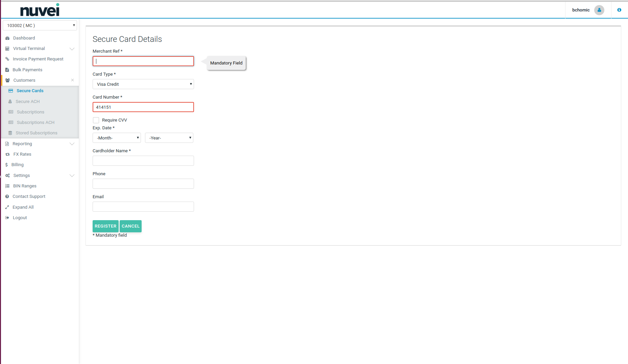Click the user avatar icon beside bchomic
The height and width of the screenshot is (364, 628).
(599, 10)
